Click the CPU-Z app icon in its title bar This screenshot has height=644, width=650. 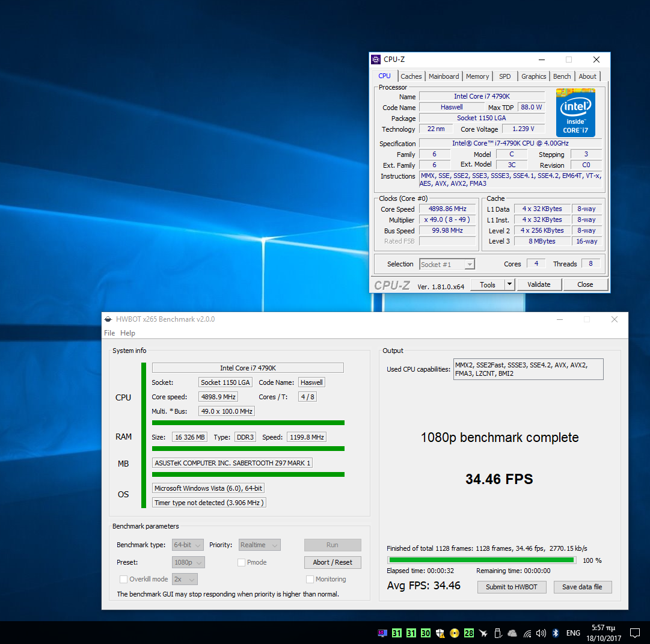tap(376, 60)
